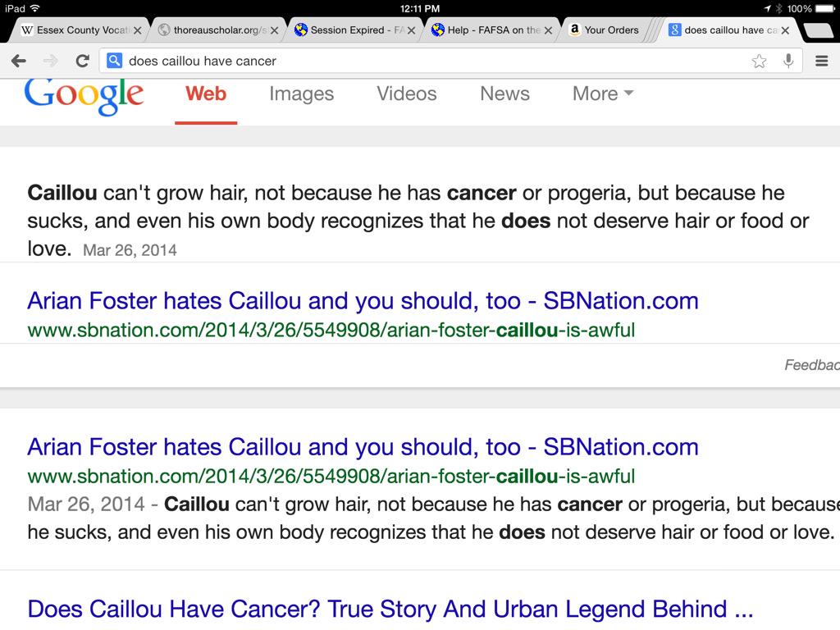Select the Images search category
Image resolution: width=840 pixels, height=630 pixels.
click(302, 94)
